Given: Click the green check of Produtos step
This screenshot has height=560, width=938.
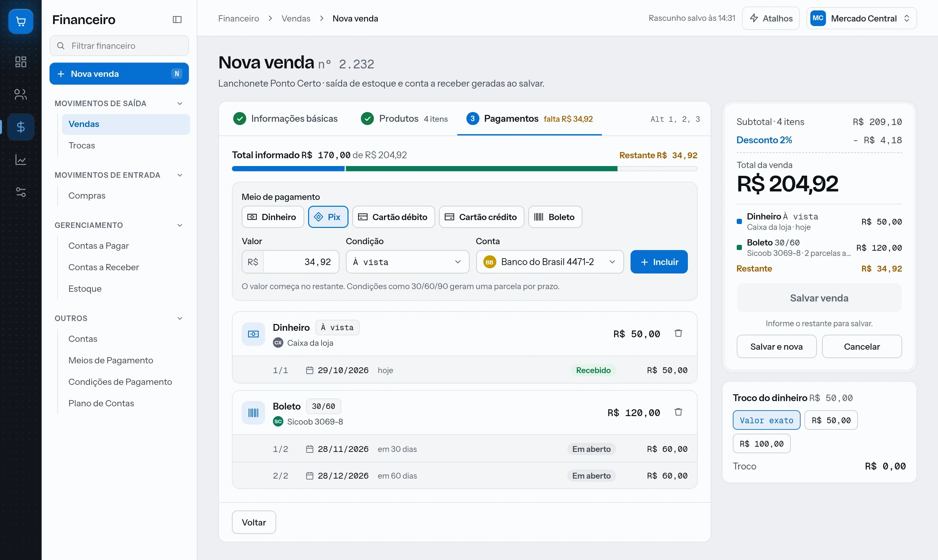Looking at the screenshot, I should click(x=367, y=119).
